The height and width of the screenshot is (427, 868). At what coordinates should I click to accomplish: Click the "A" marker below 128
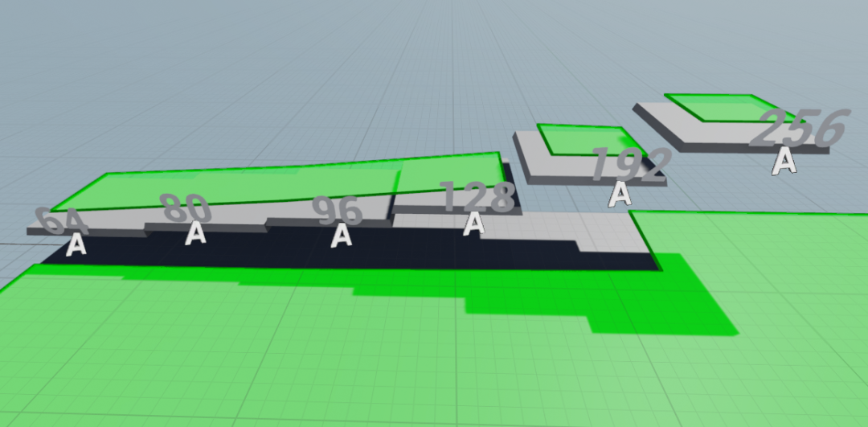pos(474,224)
